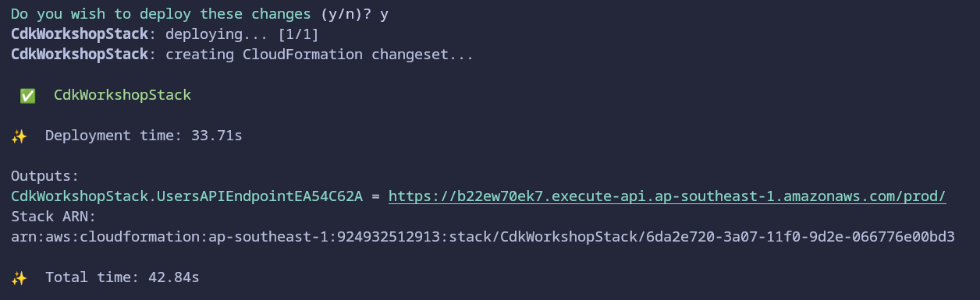Click the (y/n)? portion of prompt
The height and width of the screenshot is (300, 980).
point(346,15)
